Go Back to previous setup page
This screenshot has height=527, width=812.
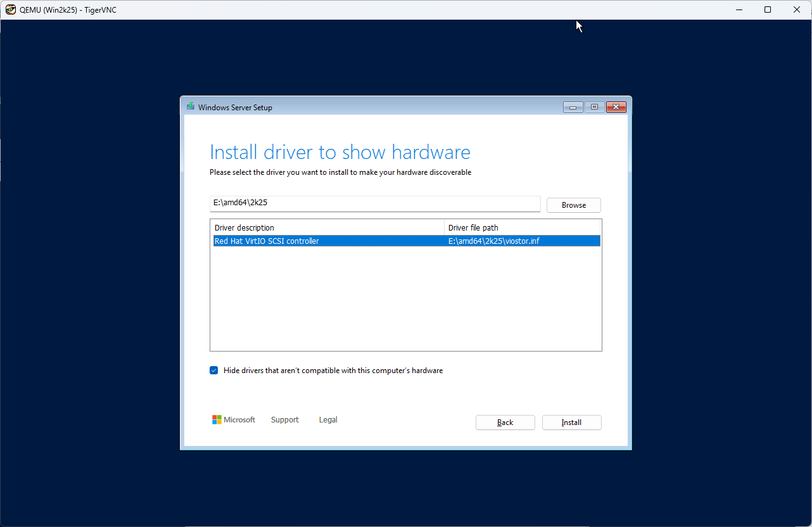click(505, 422)
